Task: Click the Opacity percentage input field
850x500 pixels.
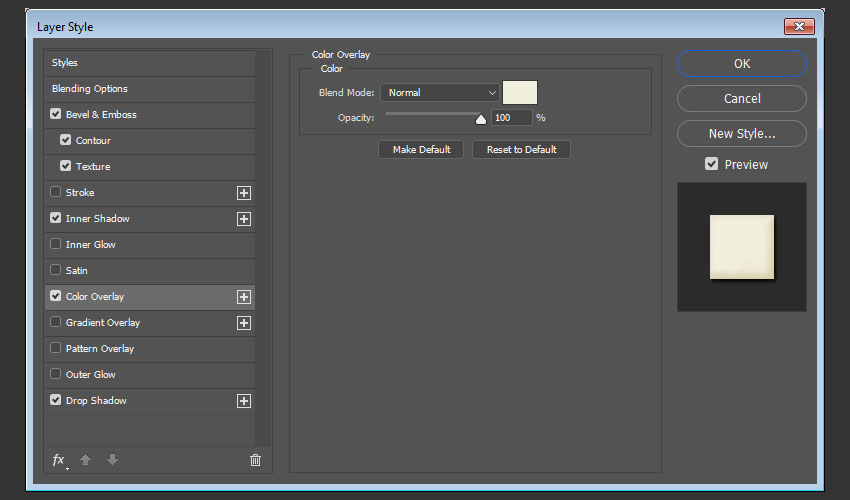Action: (x=511, y=118)
